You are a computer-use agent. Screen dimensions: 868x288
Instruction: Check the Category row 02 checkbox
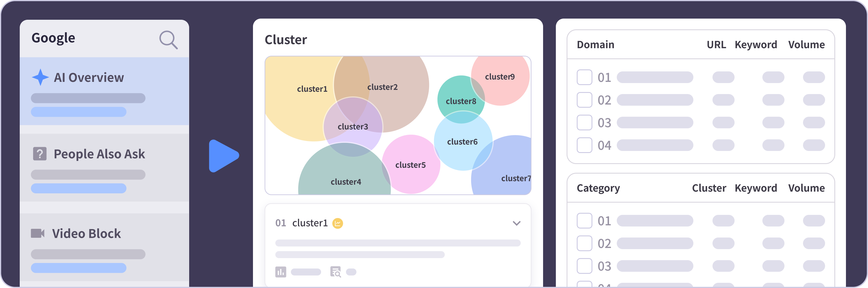[584, 243]
